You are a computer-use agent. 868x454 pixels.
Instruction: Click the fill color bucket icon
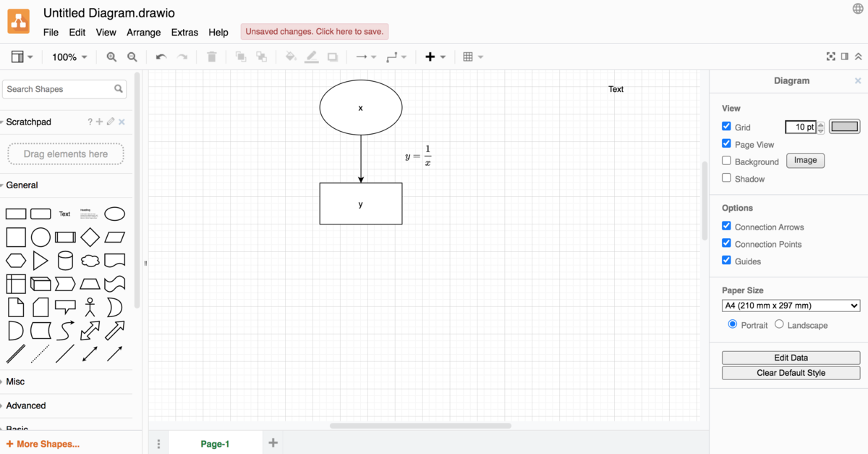point(291,56)
